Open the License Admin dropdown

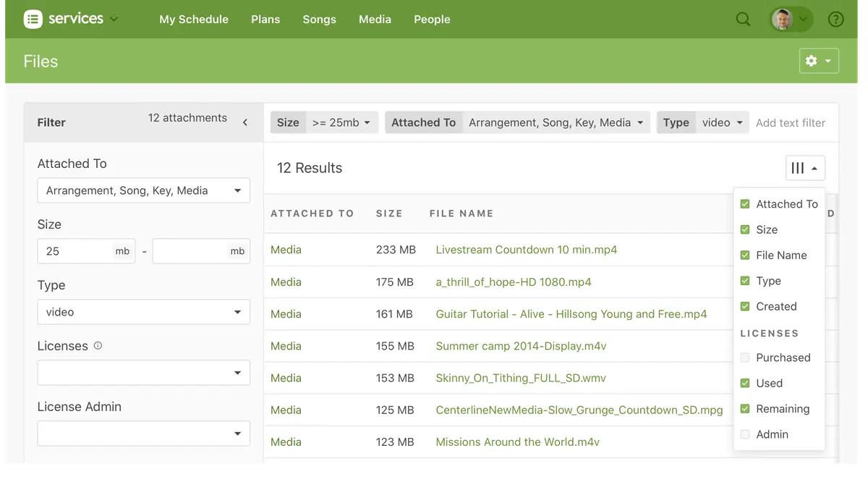pos(144,434)
